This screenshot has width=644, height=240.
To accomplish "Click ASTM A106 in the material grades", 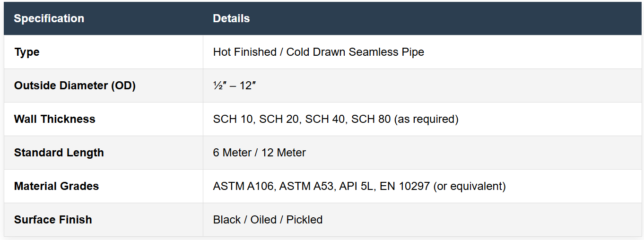I will (x=243, y=186).
